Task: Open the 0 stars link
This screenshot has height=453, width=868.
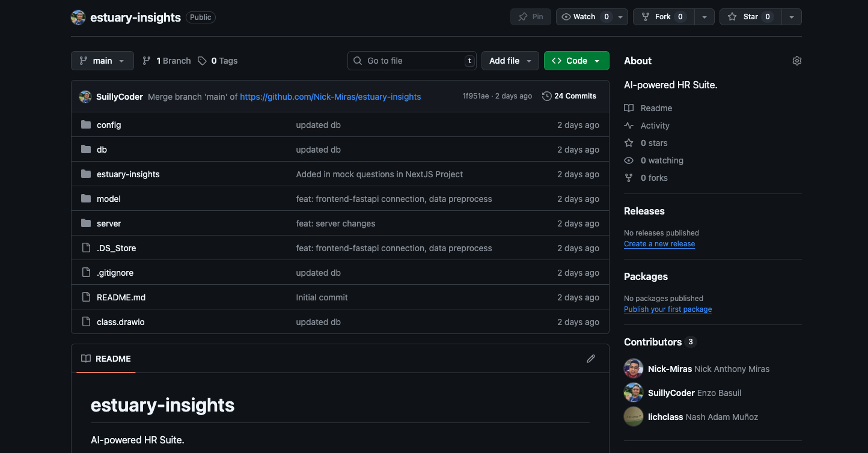Action: pos(654,143)
